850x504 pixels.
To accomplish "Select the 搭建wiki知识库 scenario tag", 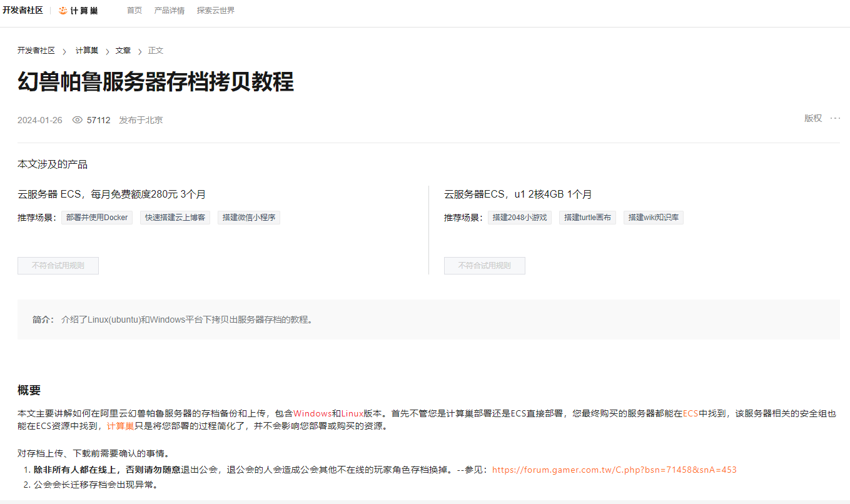I will point(654,218).
